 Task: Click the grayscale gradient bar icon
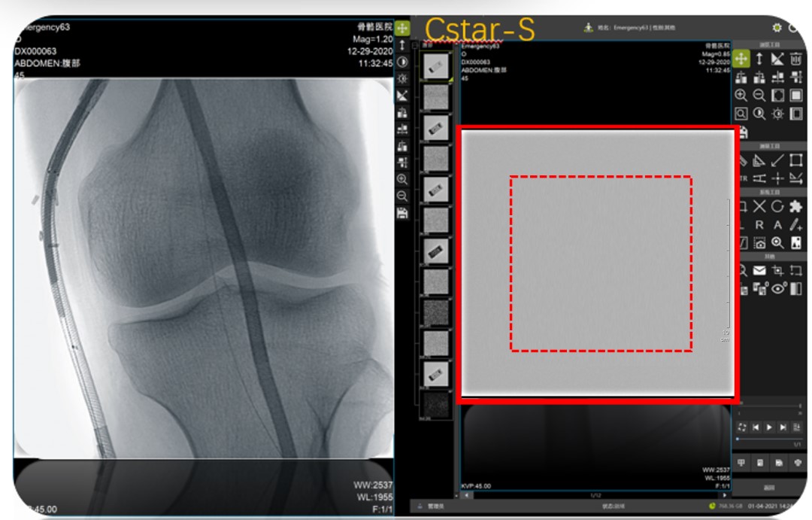pyautogui.click(x=796, y=288)
